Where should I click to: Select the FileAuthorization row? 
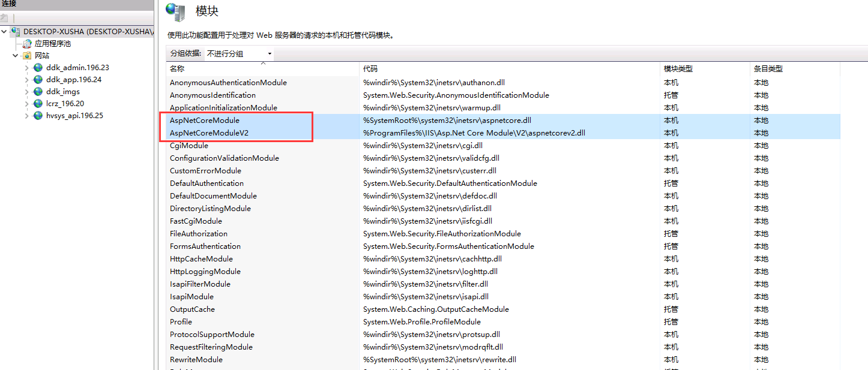coord(503,234)
